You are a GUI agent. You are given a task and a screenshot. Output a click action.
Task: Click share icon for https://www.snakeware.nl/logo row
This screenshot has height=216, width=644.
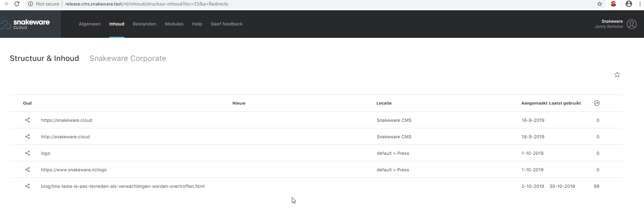pyautogui.click(x=28, y=170)
